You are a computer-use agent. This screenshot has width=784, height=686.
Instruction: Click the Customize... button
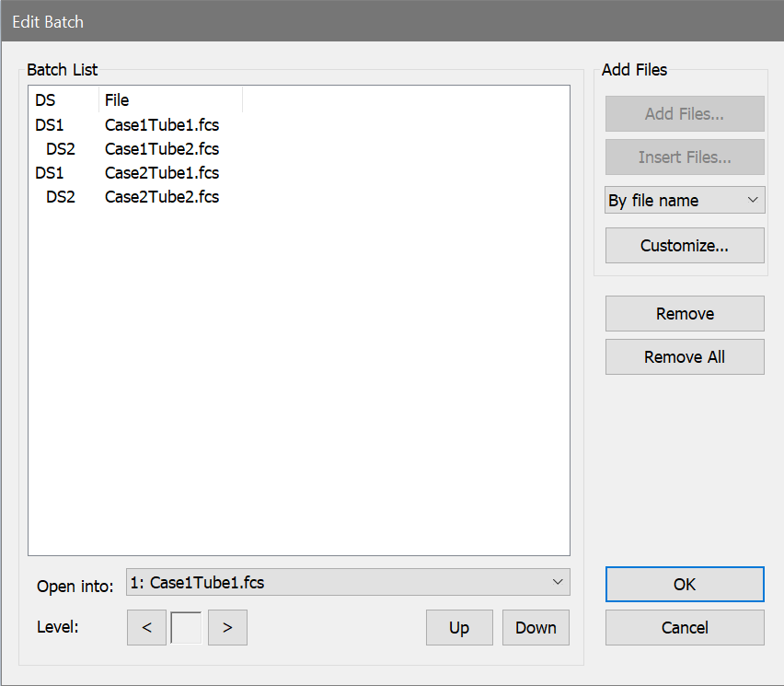coord(685,246)
